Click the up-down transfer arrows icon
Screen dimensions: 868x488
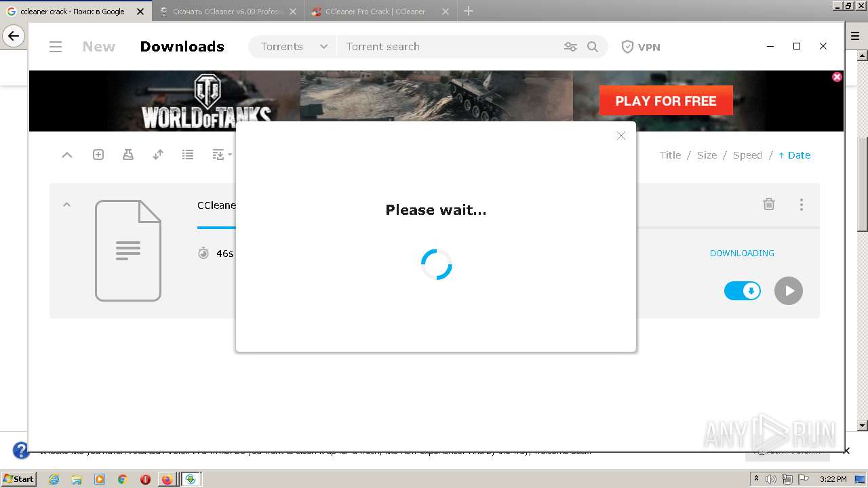coord(158,155)
